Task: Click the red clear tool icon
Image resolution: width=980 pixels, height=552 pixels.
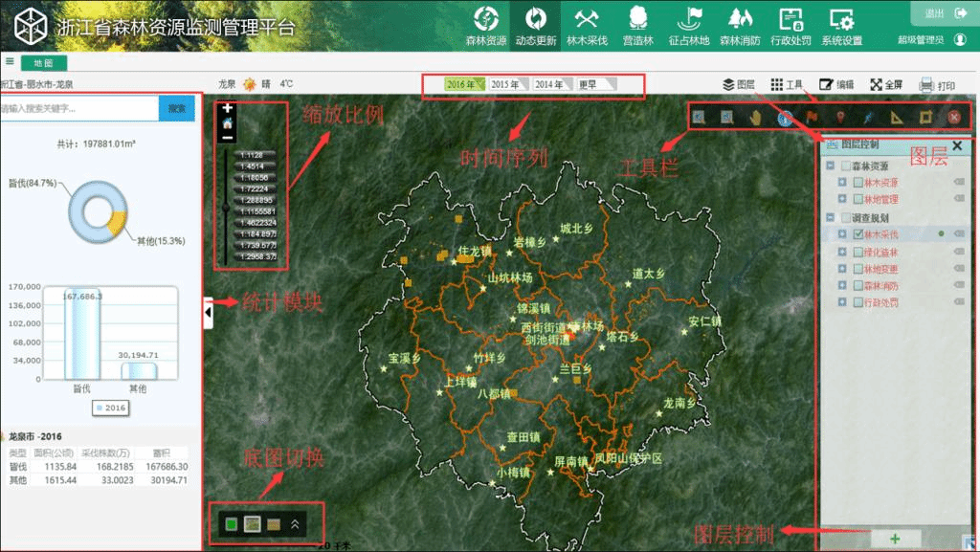Action: click(x=954, y=118)
